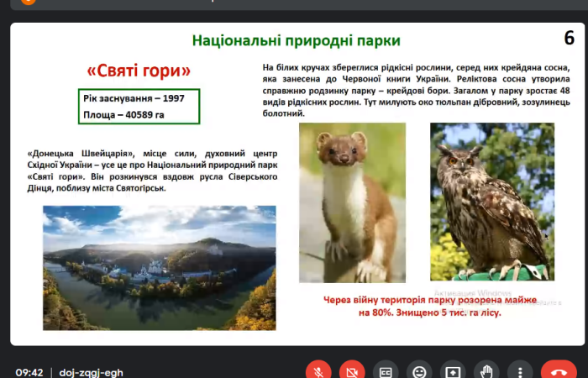588x378 pixels.
Task: Select the monastery river landscape photo
Action: [159, 268]
